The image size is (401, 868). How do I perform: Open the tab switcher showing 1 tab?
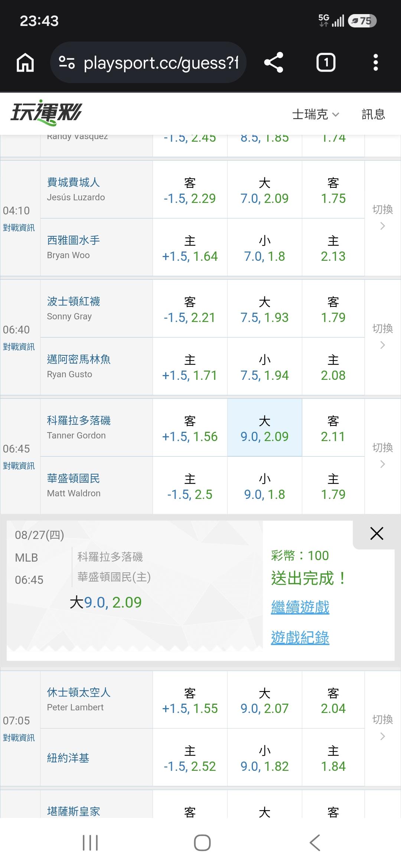click(x=326, y=62)
